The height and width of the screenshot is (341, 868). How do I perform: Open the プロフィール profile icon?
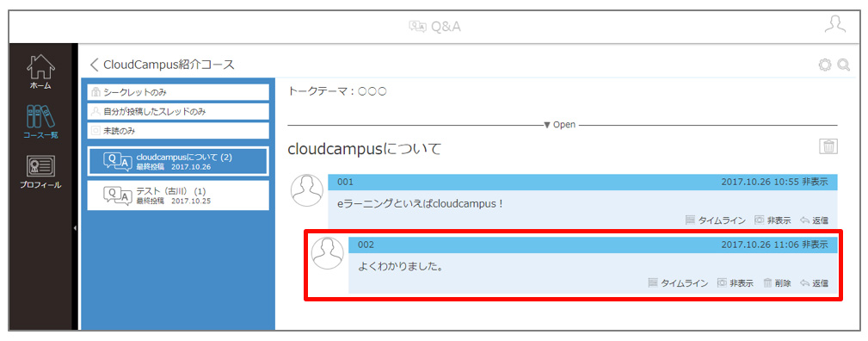click(x=40, y=171)
